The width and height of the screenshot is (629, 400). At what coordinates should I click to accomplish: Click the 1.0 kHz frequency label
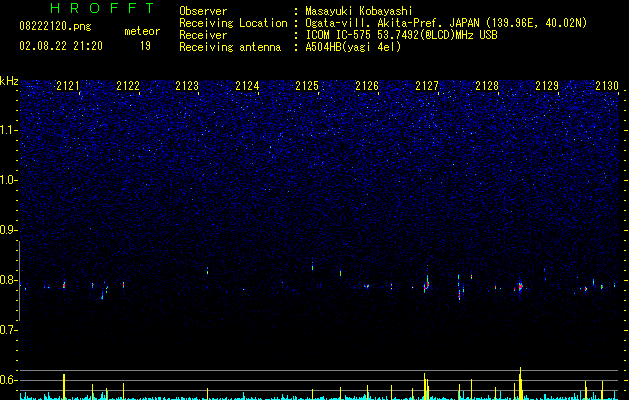pos(9,180)
